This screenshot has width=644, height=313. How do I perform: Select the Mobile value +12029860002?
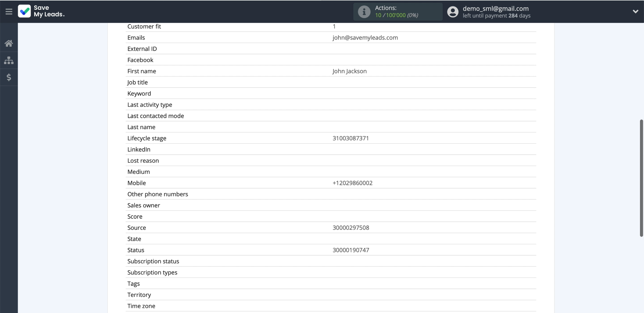click(x=353, y=183)
